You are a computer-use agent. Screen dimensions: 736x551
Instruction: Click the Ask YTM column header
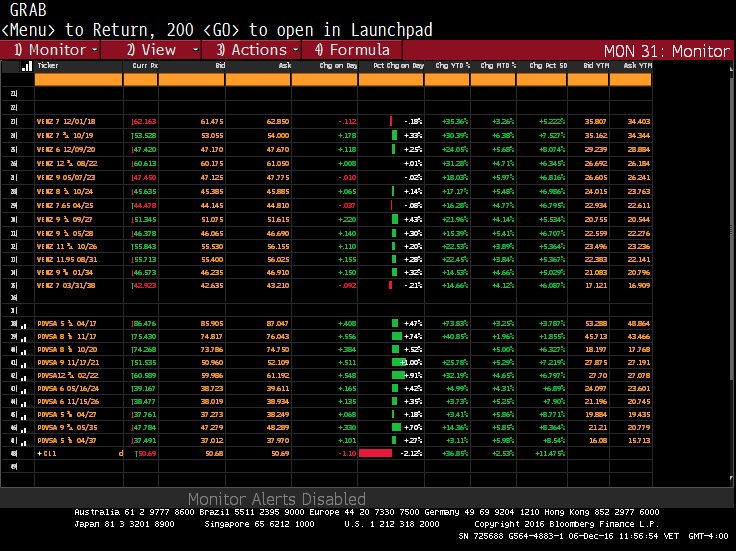click(x=637, y=66)
